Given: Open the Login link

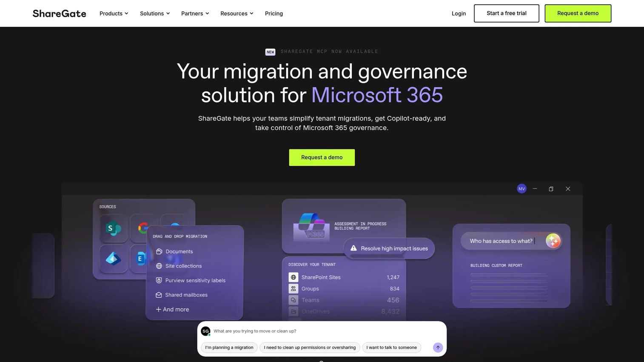Looking at the screenshot, I should pyautogui.click(x=459, y=14).
